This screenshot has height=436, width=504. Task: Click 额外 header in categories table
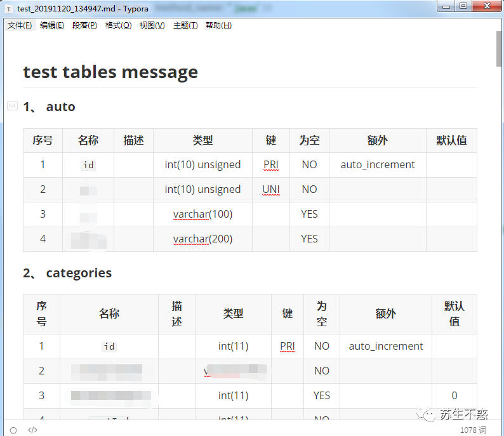tap(386, 314)
